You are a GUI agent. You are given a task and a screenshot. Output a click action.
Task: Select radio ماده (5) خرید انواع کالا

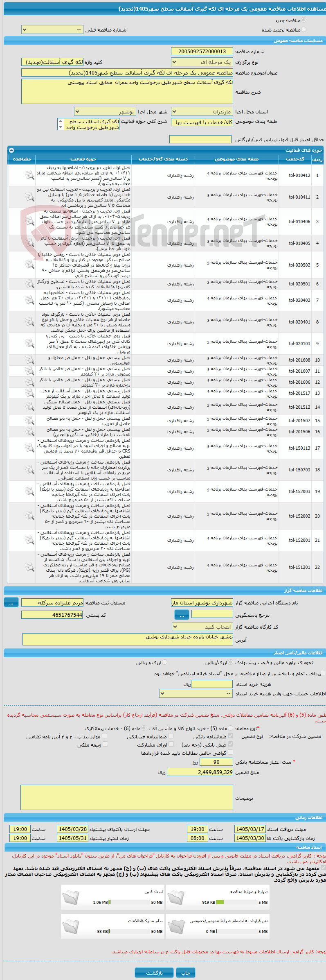[231, 729]
